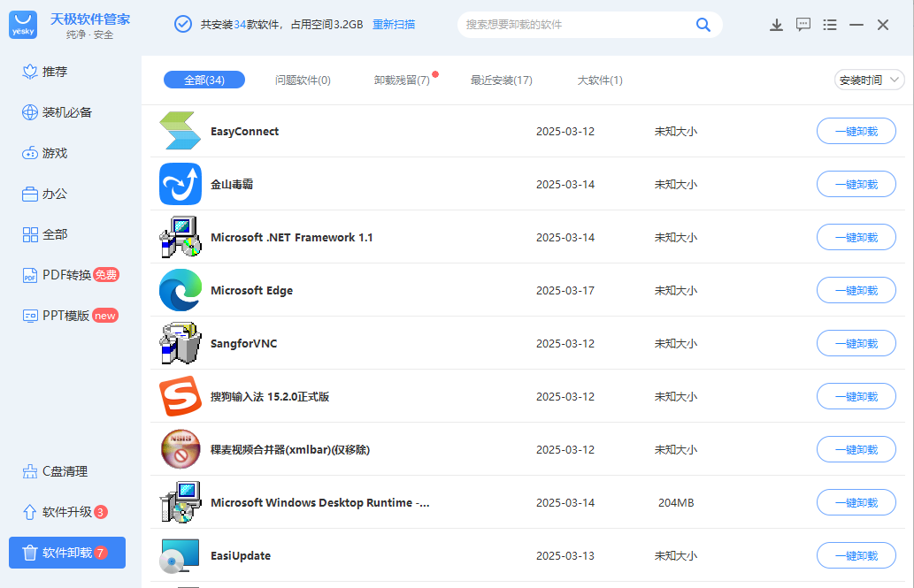Open the download manager icon

click(x=776, y=25)
